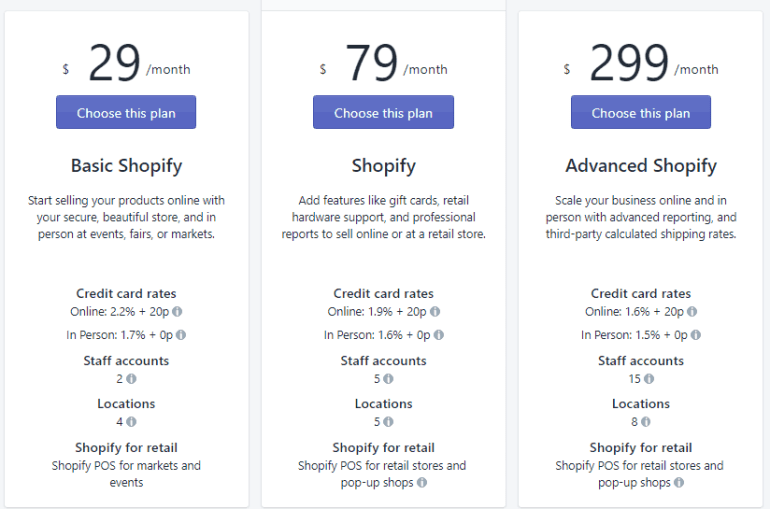Click 'Start selling your products online' description
Viewport: 770px width, 509px height.
point(126,217)
